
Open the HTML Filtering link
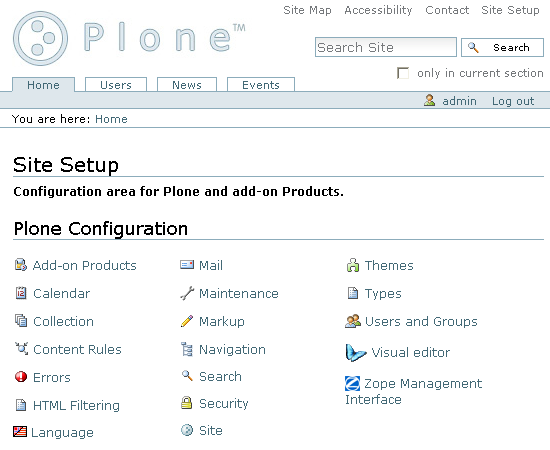pyautogui.click(x=76, y=406)
